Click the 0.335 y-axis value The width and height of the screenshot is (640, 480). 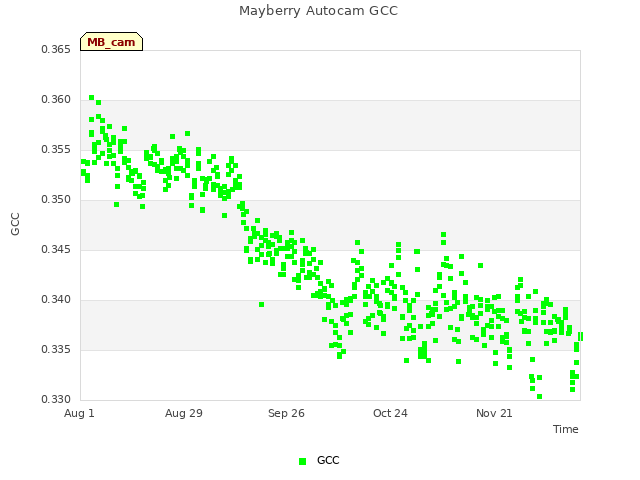point(56,349)
